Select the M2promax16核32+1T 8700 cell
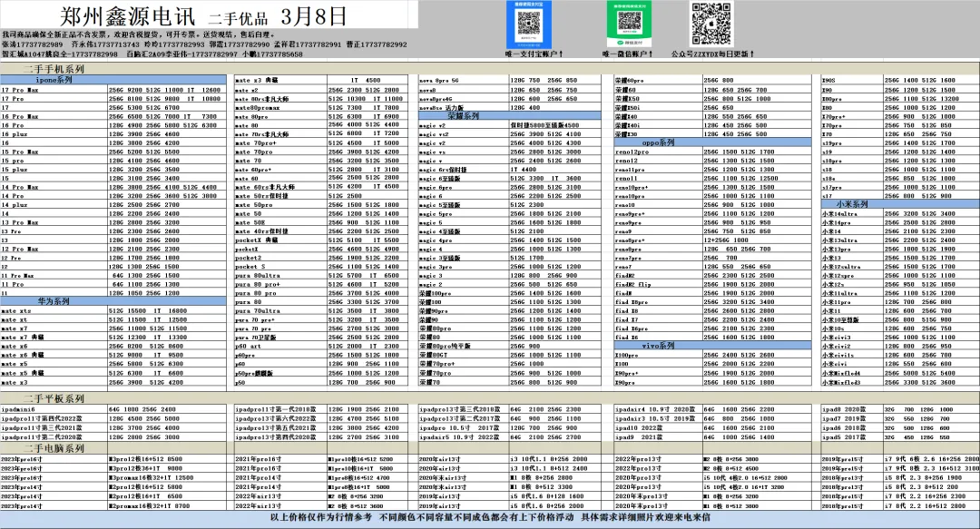Image resolution: width=980 pixels, height=529 pixels. 150,505
